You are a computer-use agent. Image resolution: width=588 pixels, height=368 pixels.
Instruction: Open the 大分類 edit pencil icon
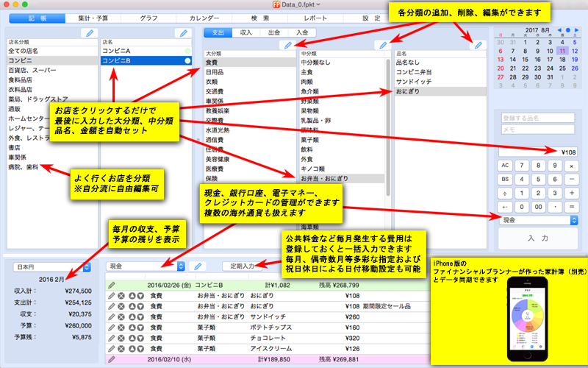287,46
